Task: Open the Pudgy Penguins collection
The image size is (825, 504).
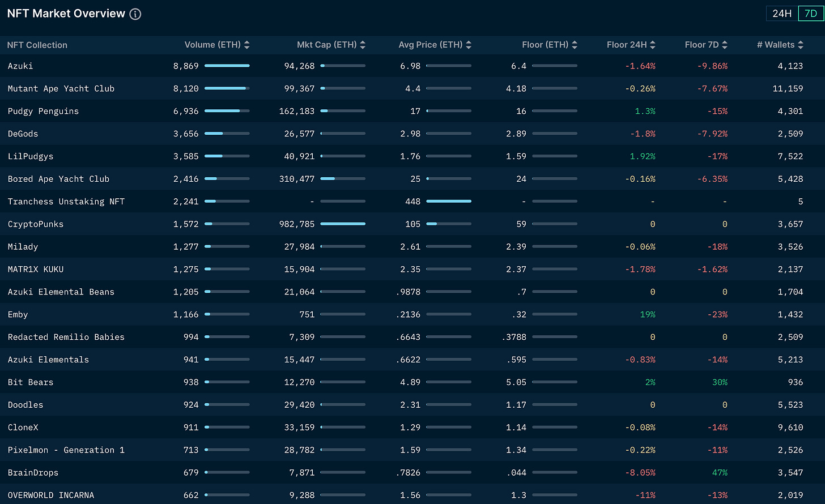Action: tap(43, 111)
